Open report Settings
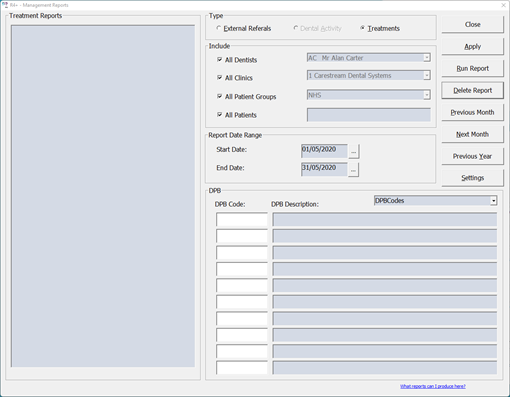 click(472, 178)
